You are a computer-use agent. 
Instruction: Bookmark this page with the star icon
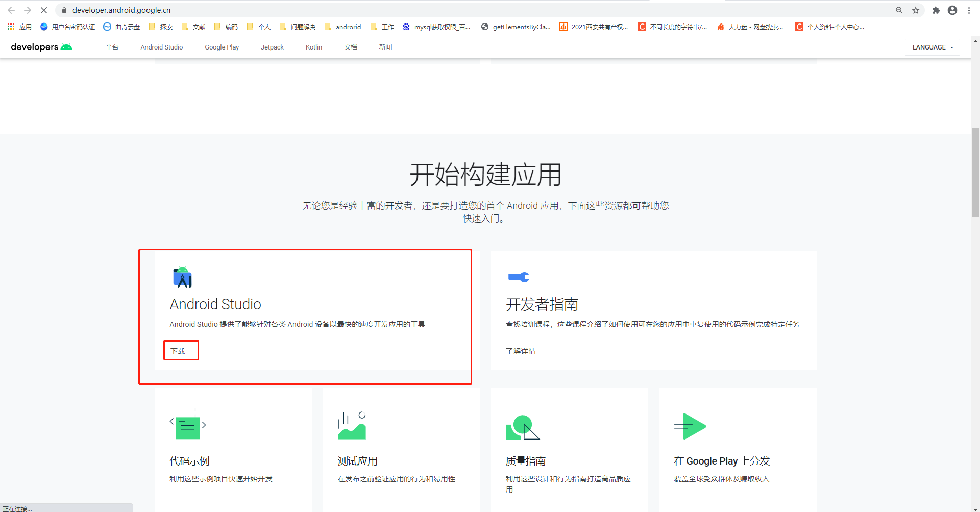tap(916, 10)
